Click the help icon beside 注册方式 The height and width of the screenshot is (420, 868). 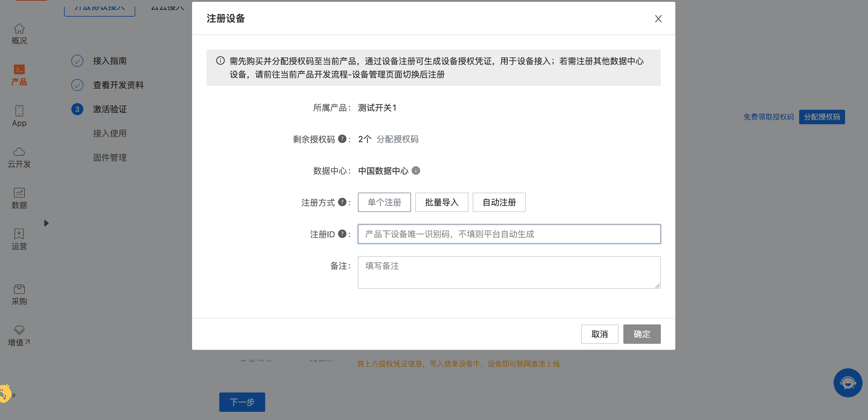[x=342, y=202]
